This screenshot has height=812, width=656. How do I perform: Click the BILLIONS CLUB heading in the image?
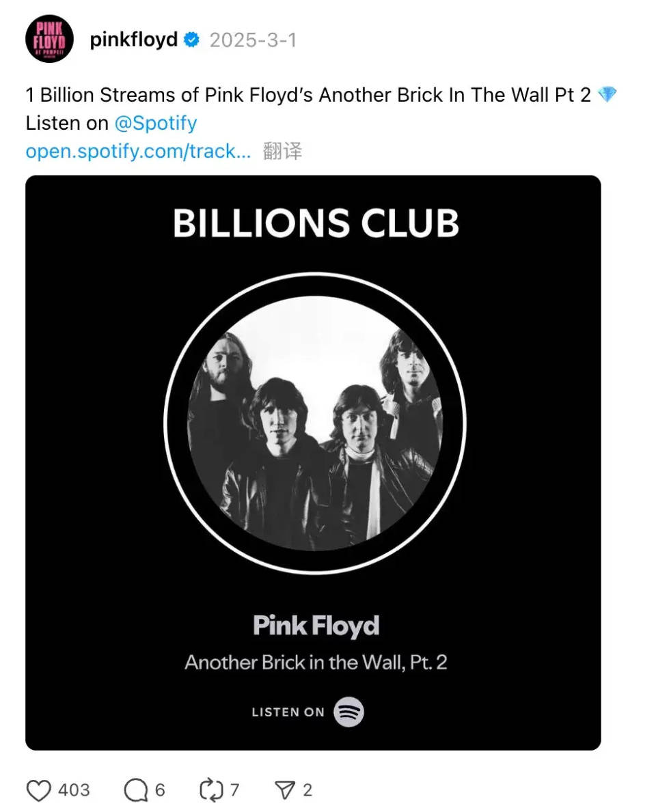316,223
